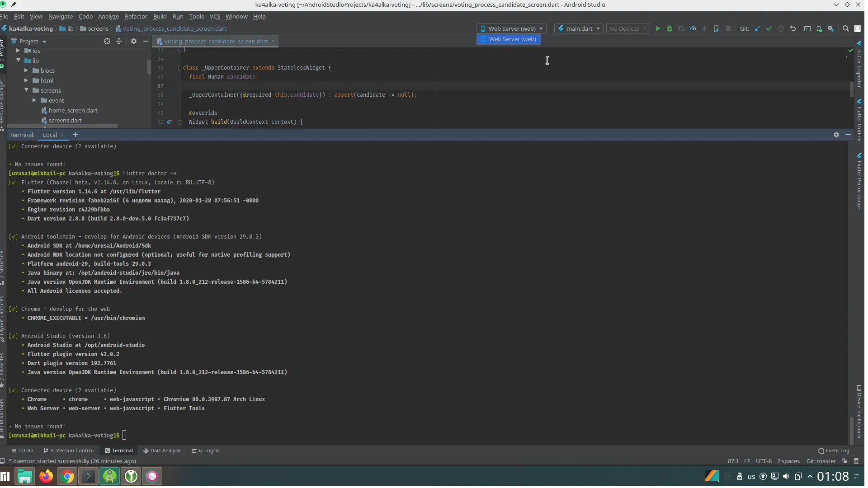Expand the blocs folder in project tree
The image size is (868, 488).
click(x=26, y=70)
